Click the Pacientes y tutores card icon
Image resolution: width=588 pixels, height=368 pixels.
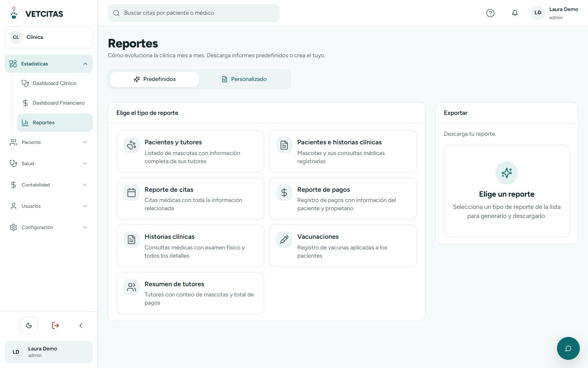131,145
